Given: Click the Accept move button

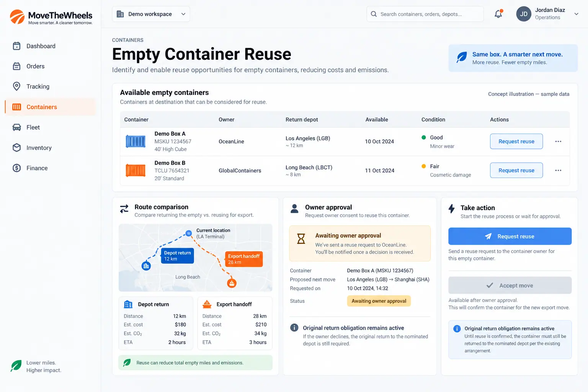Looking at the screenshot, I should [x=510, y=286].
